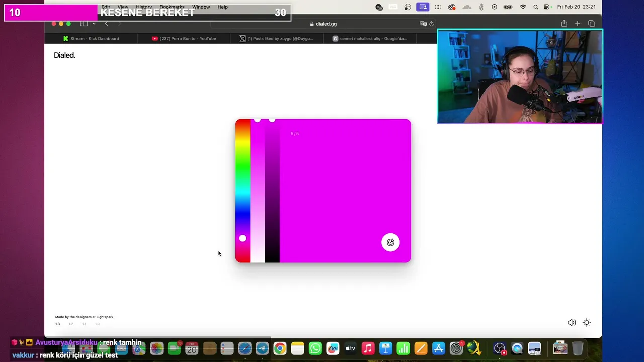Show the Safari tab overview
The height and width of the screenshot is (362, 644).
pyautogui.click(x=591, y=24)
